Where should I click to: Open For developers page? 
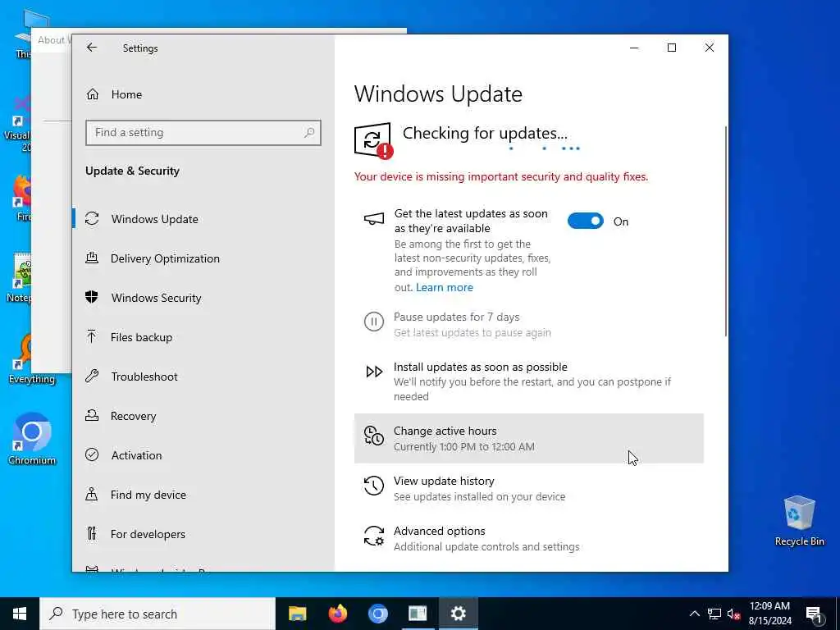pos(203,534)
